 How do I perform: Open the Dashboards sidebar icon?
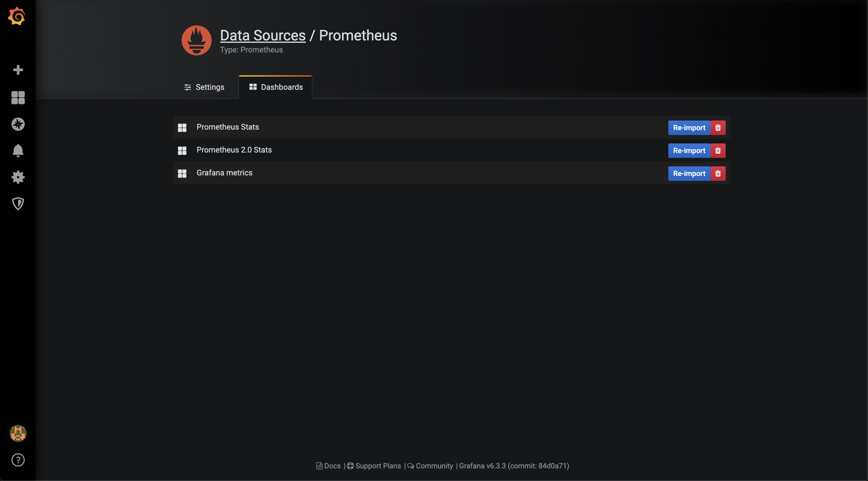pos(18,98)
